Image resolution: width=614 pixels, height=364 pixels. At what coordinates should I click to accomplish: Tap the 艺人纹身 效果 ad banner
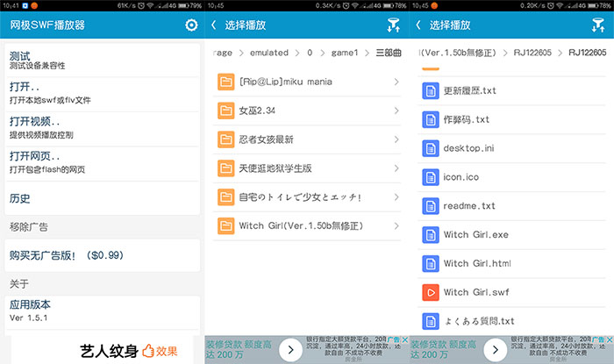coord(103,351)
